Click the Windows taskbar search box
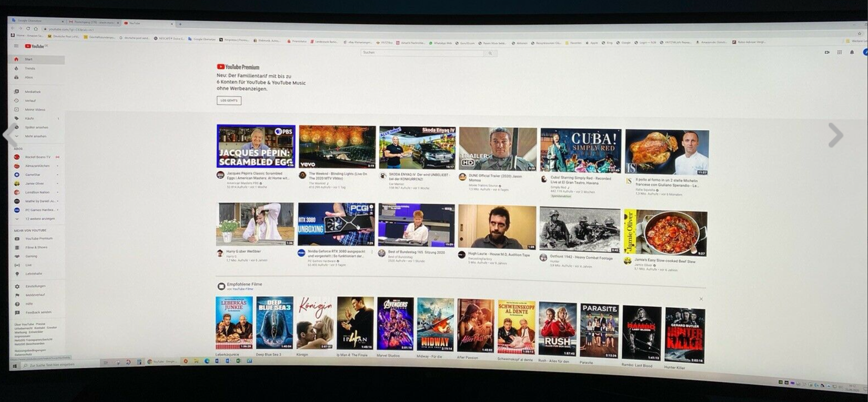The width and height of the screenshot is (868, 402). pyautogui.click(x=60, y=365)
